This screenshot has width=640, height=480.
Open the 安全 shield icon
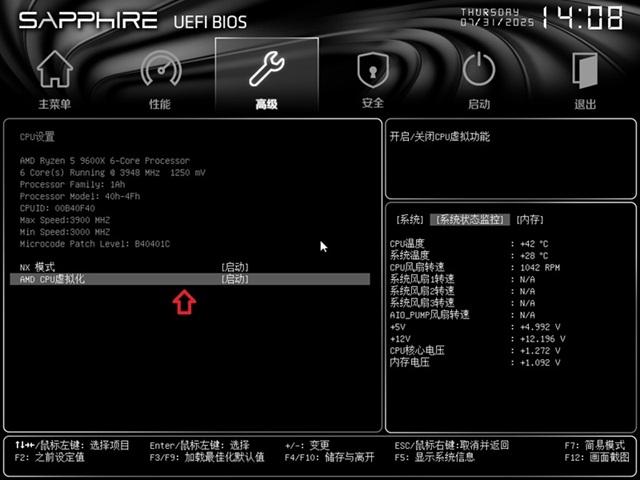click(x=373, y=70)
